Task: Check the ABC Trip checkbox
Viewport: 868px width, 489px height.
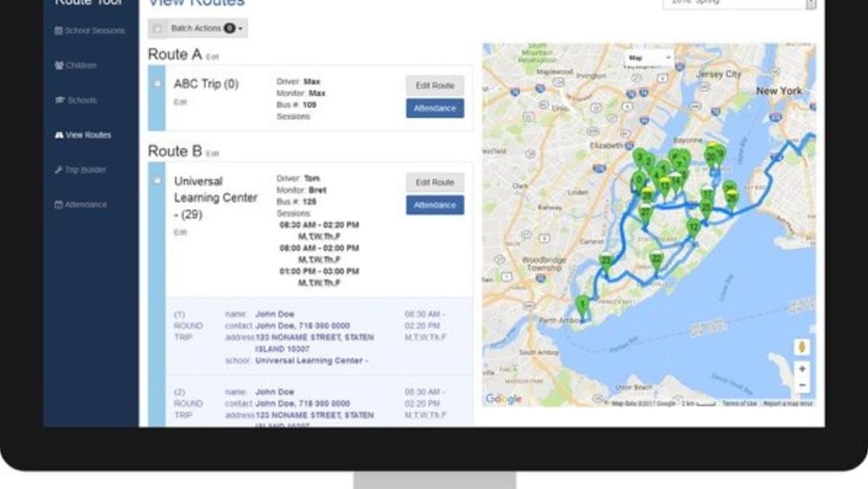Action: [x=158, y=84]
